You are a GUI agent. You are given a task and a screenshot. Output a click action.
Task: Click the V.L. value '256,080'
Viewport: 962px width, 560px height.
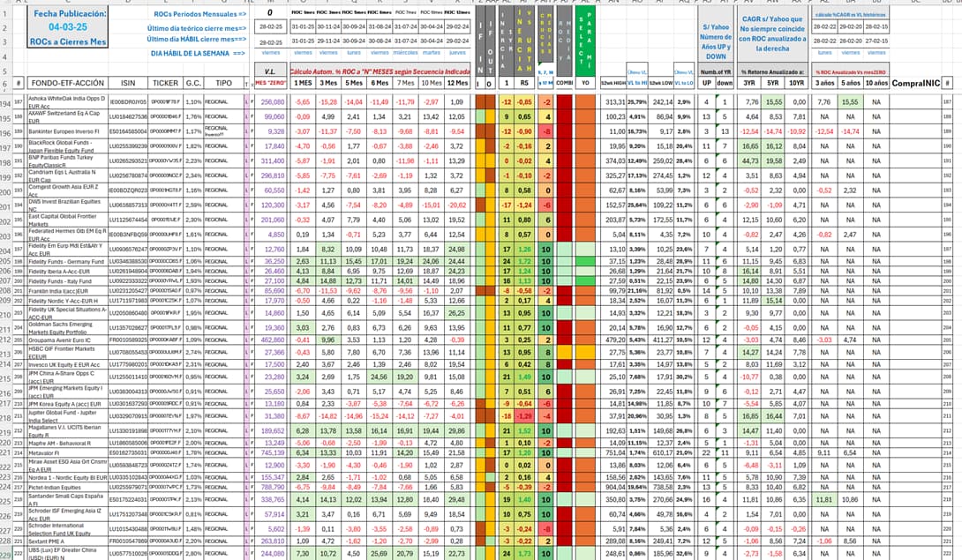(x=273, y=101)
